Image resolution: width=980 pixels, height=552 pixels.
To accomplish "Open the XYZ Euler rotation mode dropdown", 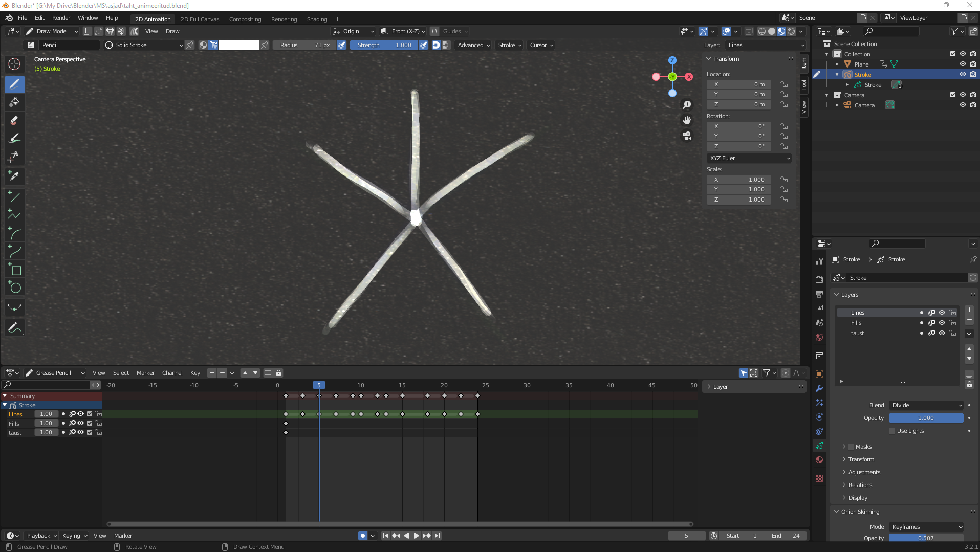I will point(749,158).
